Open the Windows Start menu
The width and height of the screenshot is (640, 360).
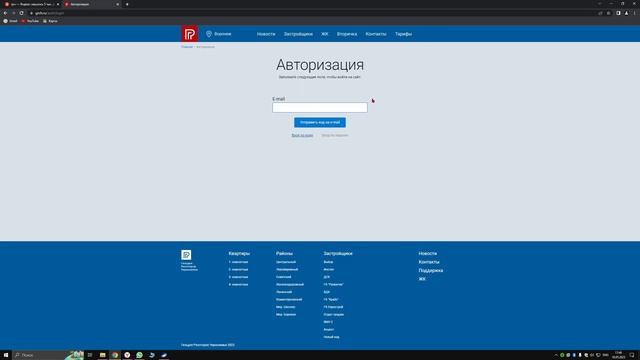(x=6, y=355)
